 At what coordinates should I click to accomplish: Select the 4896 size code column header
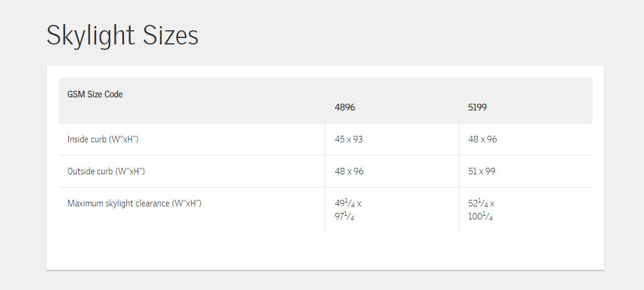pos(345,107)
